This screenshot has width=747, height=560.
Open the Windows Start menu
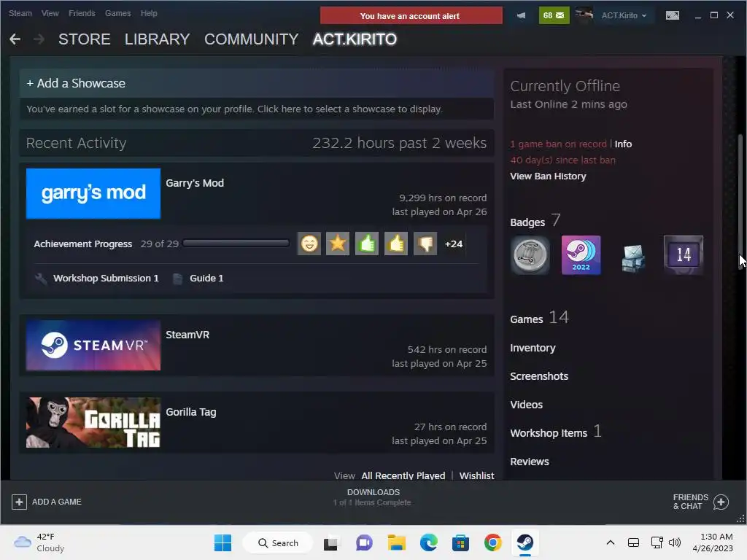[x=222, y=542]
